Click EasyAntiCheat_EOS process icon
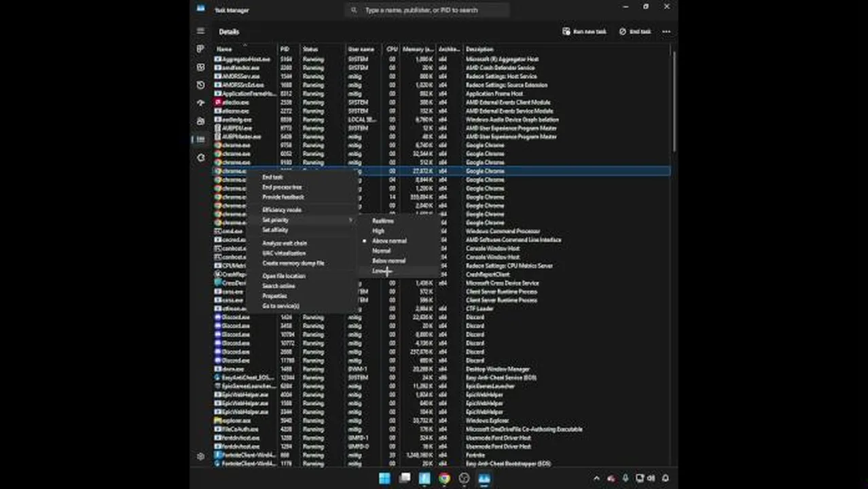The width and height of the screenshot is (868, 489). [218, 378]
